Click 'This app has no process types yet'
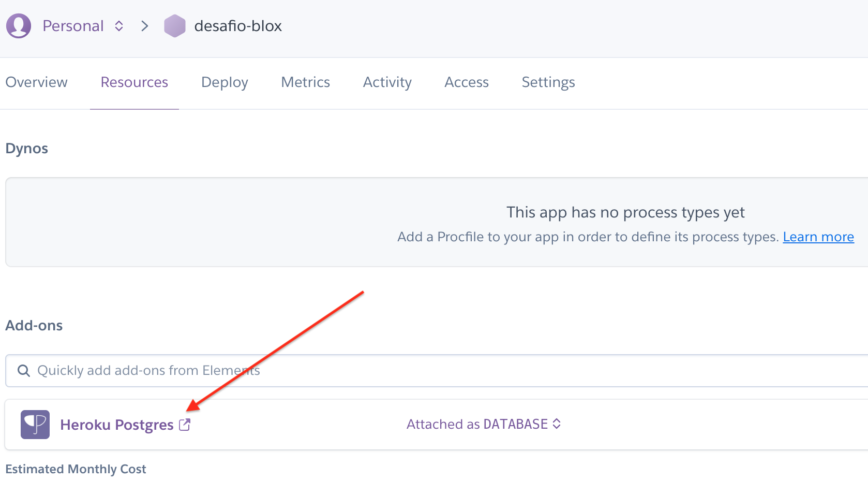 pos(625,212)
